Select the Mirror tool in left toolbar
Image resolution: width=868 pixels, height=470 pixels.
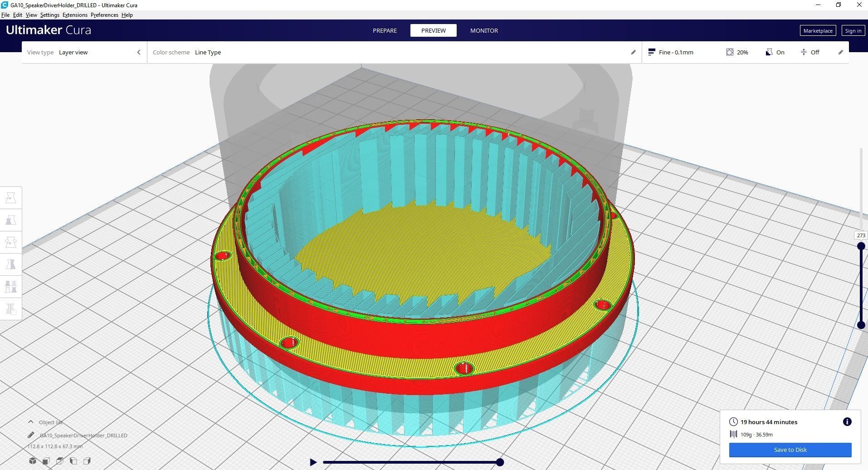[11, 264]
